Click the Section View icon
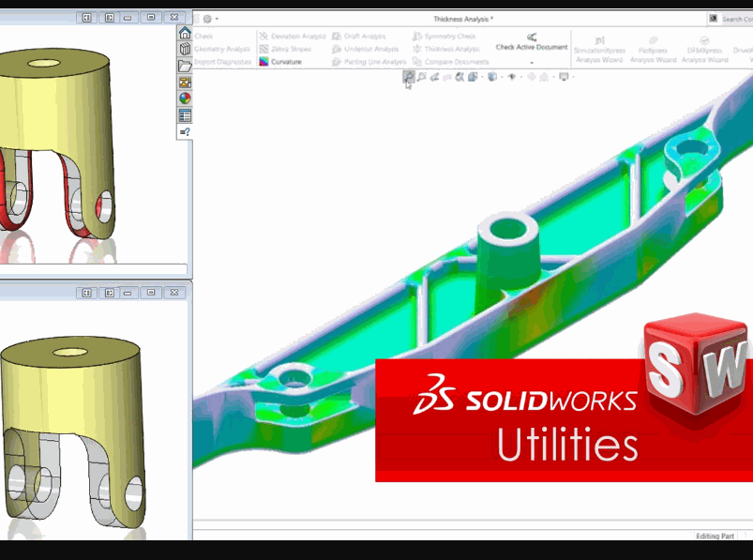 click(447, 77)
